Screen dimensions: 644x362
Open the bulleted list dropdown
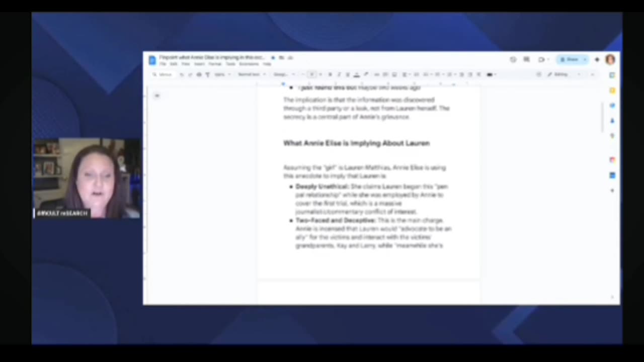pyautogui.click(x=439, y=74)
